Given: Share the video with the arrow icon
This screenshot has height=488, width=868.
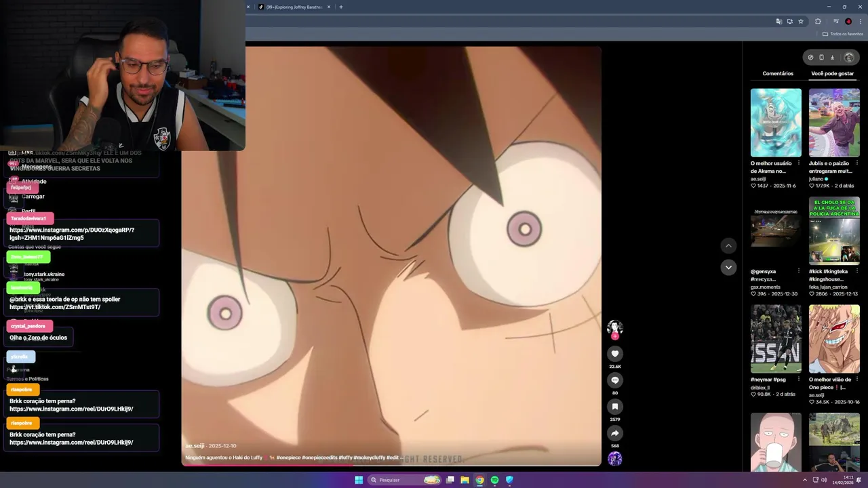Looking at the screenshot, I should point(615,433).
